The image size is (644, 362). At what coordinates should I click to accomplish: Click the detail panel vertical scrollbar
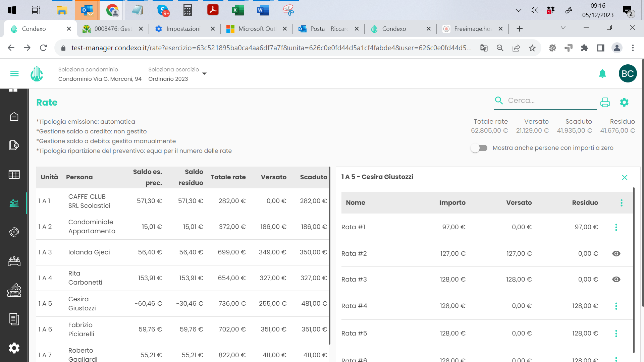[x=634, y=270]
